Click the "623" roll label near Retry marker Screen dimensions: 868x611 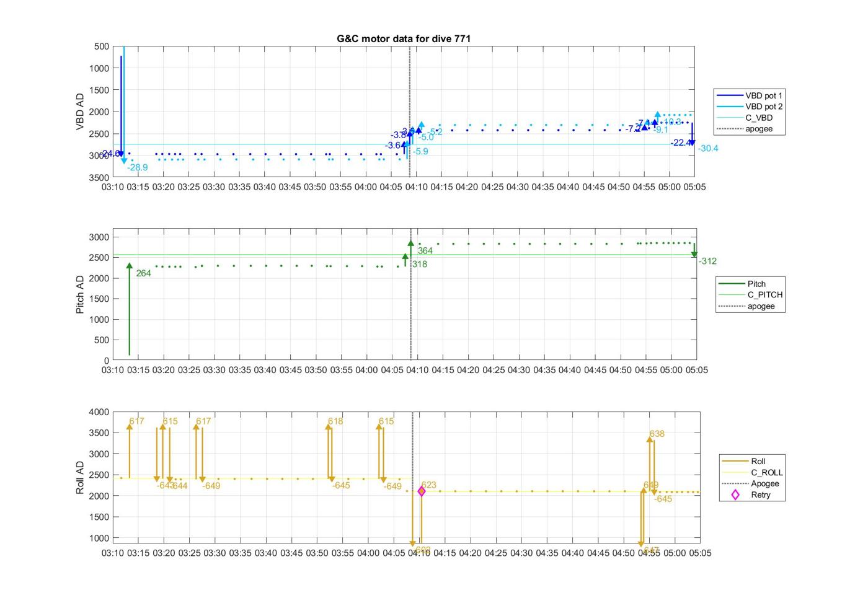428,485
